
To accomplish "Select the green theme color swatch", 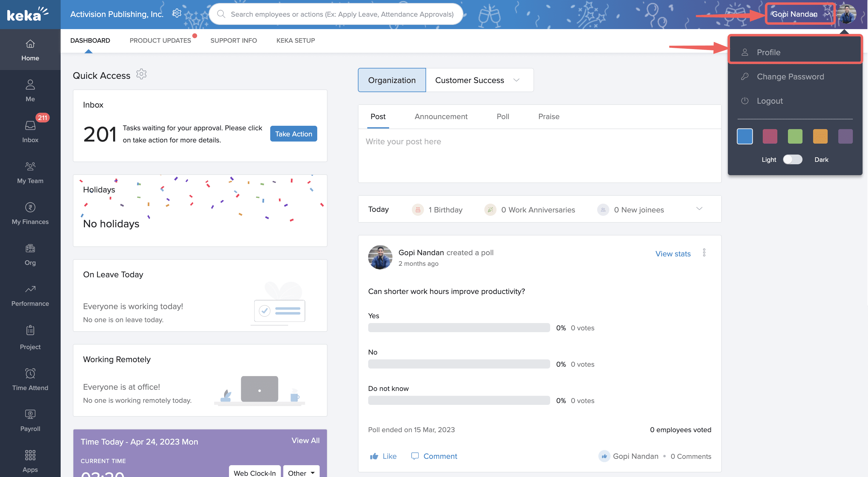I will (795, 136).
